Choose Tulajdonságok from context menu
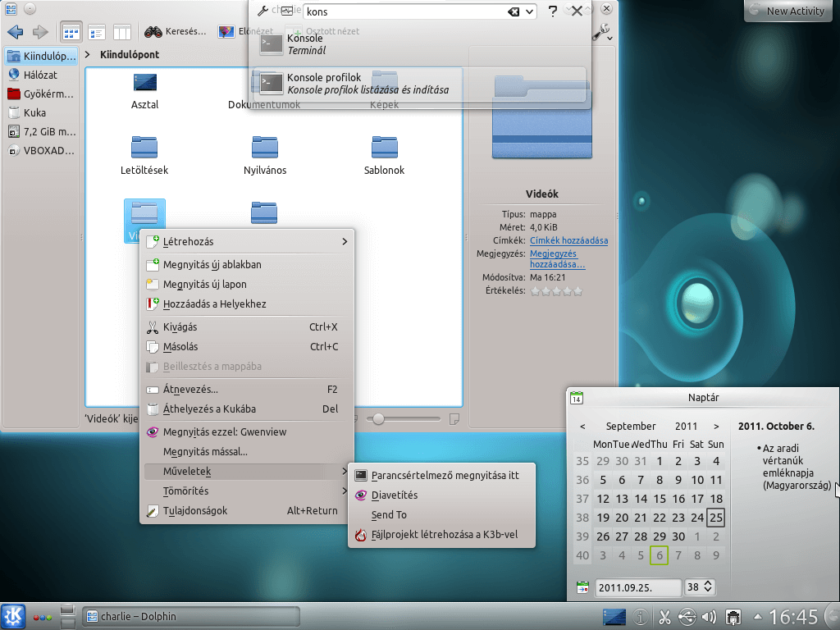 195,510
